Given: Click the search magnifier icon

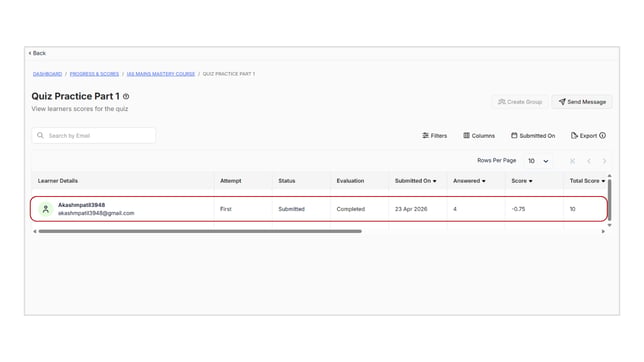Looking at the screenshot, I should pyautogui.click(x=40, y=135).
